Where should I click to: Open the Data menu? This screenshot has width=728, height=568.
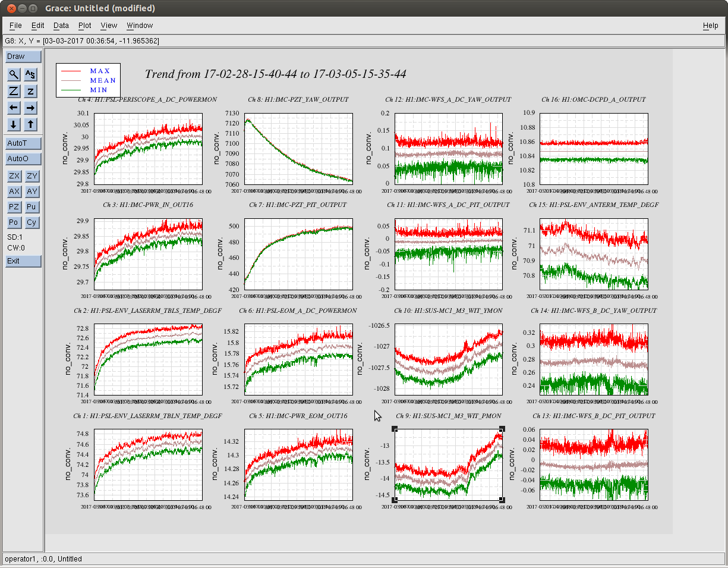pyautogui.click(x=61, y=26)
